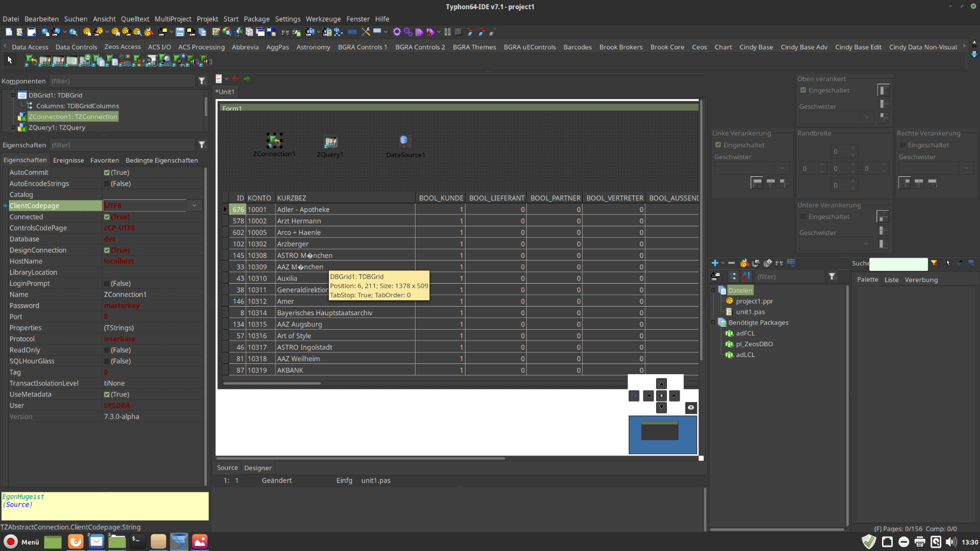Collapse the Dateien tree node
This screenshot has height=551, width=980.
click(x=713, y=290)
